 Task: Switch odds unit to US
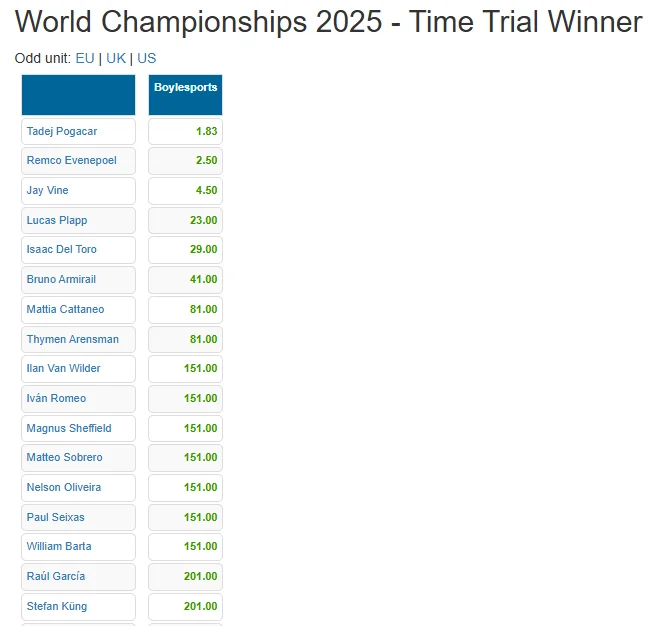[x=146, y=58]
